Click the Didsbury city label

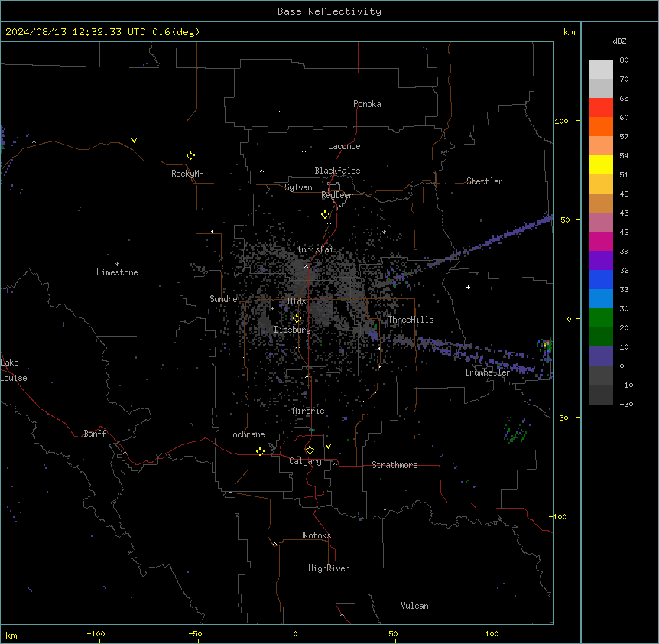(293, 330)
